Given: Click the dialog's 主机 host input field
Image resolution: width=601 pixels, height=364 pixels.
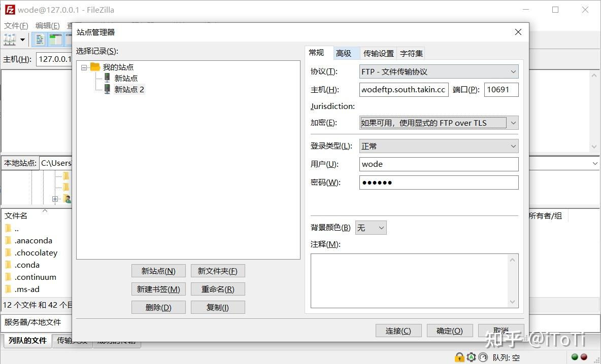Looking at the screenshot, I should click(x=404, y=90).
